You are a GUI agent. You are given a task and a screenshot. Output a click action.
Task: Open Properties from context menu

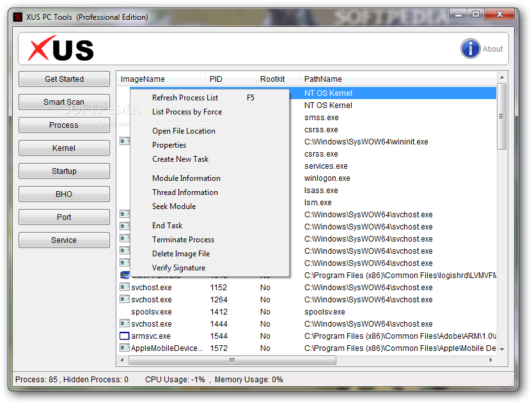click(210, 145)
